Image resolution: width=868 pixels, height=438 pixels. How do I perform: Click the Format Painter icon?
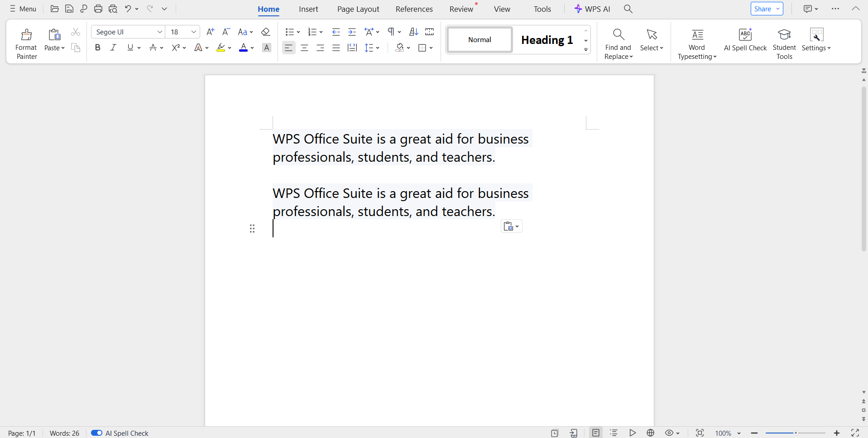(26, 35)
